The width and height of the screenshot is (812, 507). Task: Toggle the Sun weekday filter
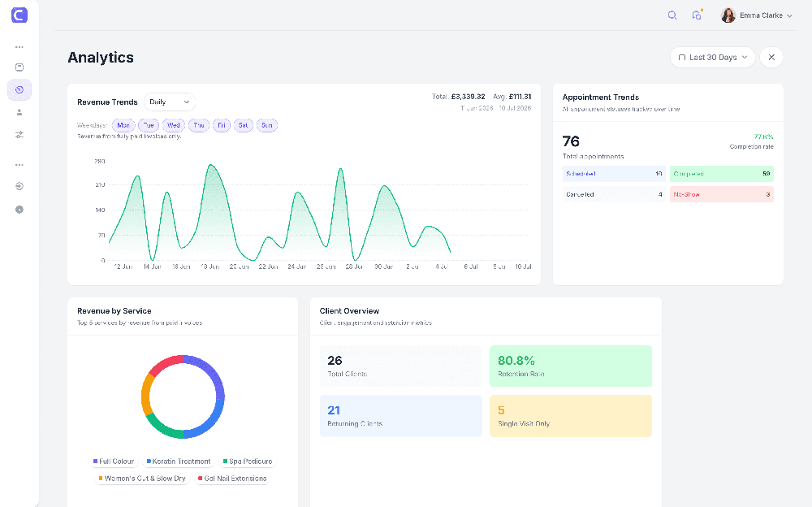click(x=266, y=125)
